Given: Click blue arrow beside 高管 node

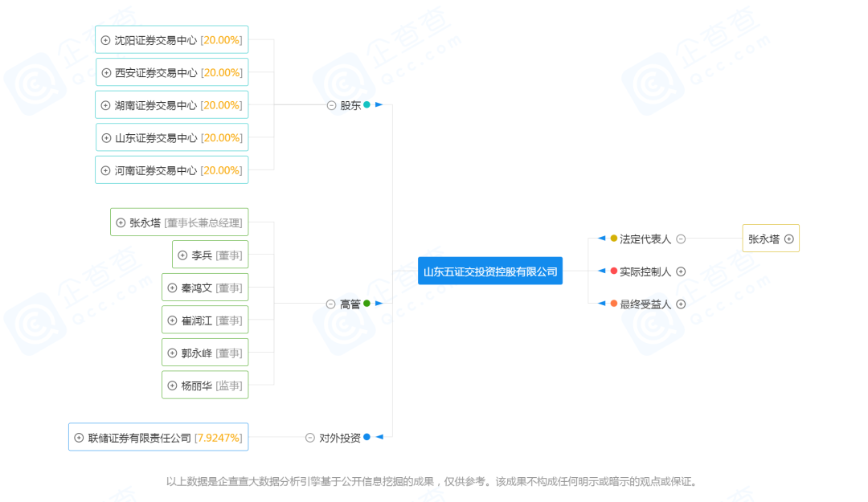Looking at the screenshot, I should [379, 304].
